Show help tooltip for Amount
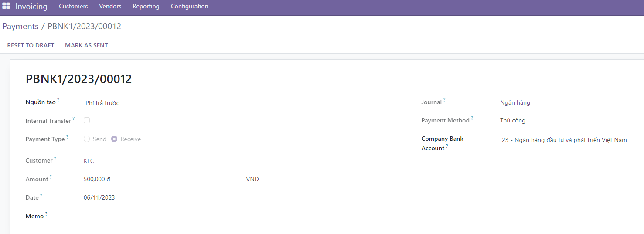Screen dimensions: 644x234 pos(51,177)
